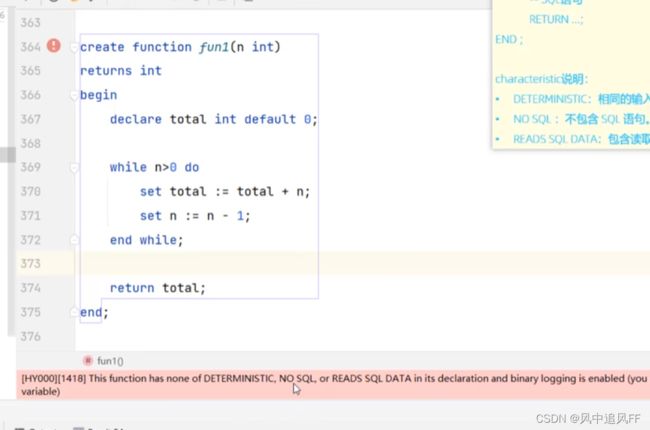
Task: Click the fun1() breadcrumb below the editor
Action: [x=110, y=361]
